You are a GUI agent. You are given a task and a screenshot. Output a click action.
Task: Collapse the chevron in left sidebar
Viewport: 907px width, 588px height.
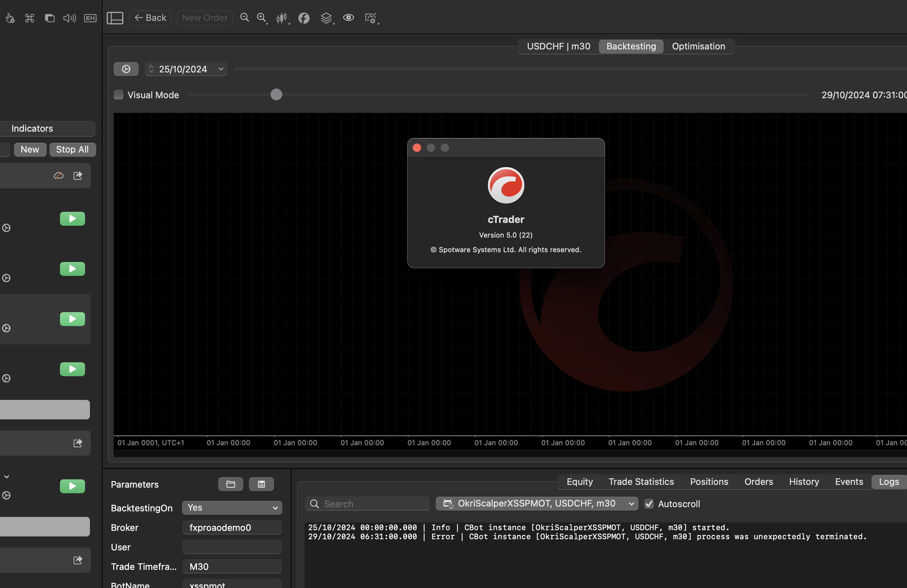click(7, 477)
